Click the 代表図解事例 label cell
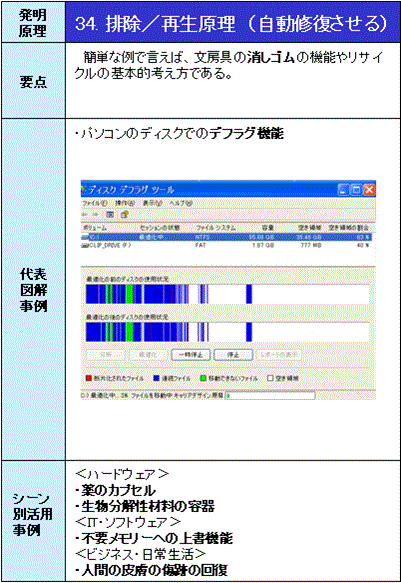This screenshot has height=583, width=401. tap(33, 290)
